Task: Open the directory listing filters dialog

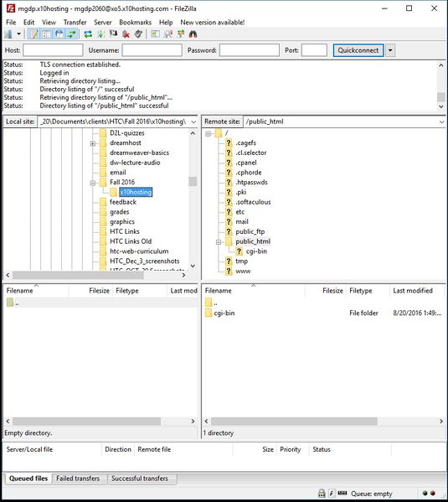Action: point(155,34)
